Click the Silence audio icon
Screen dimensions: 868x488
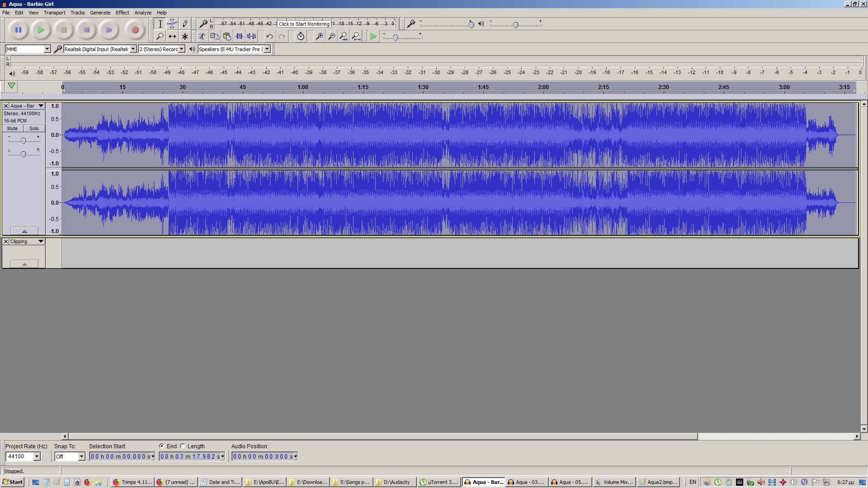252,37
